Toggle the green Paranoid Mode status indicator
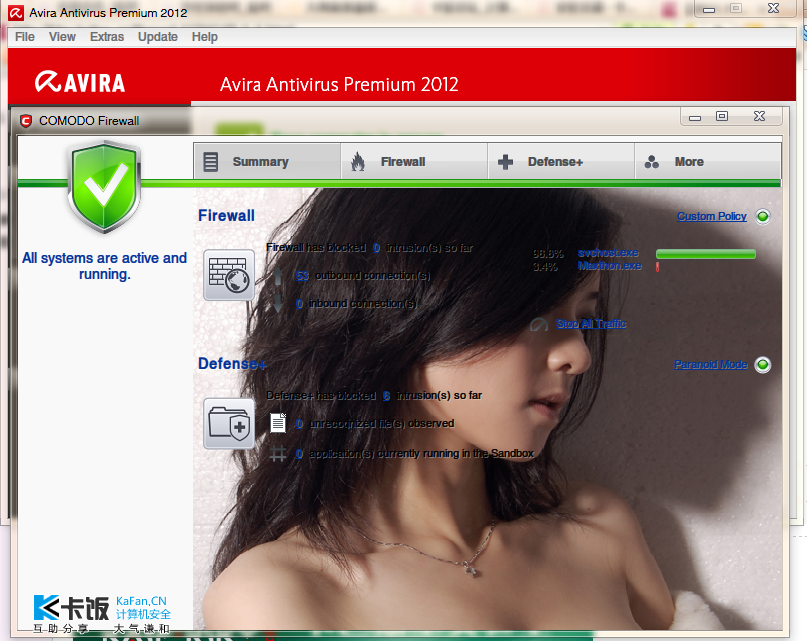 point(762,365)
